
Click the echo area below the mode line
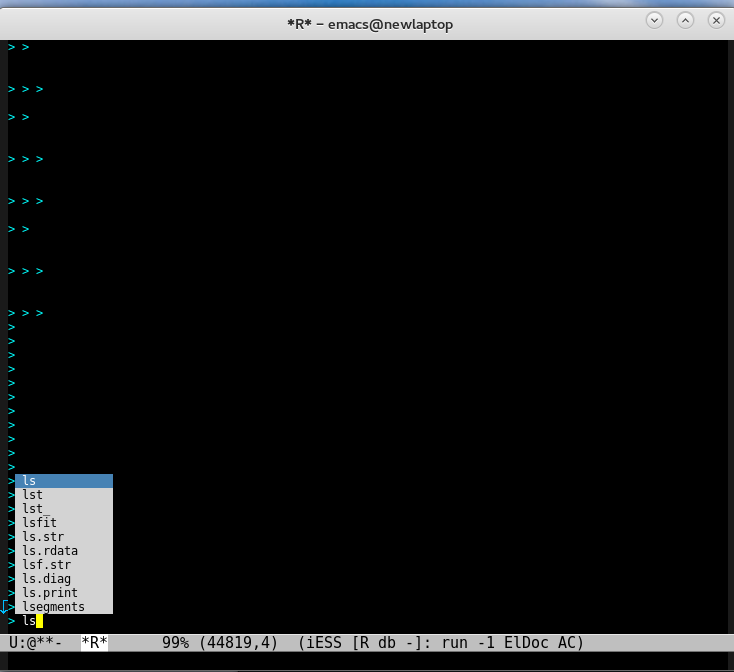point(367,661)
